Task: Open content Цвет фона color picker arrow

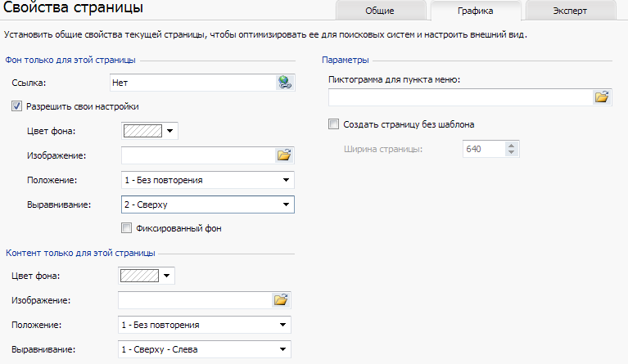Action: point(166,276)
